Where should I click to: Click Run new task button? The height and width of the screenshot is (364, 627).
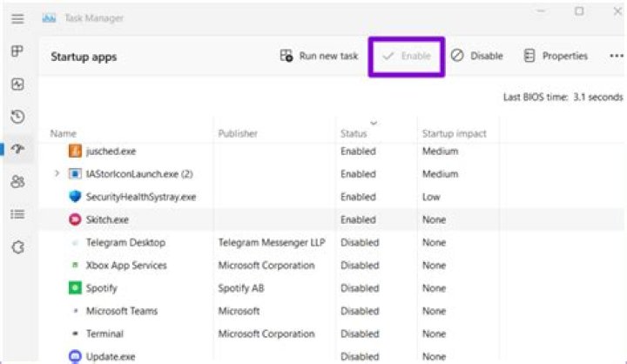[x=319, y=56]
